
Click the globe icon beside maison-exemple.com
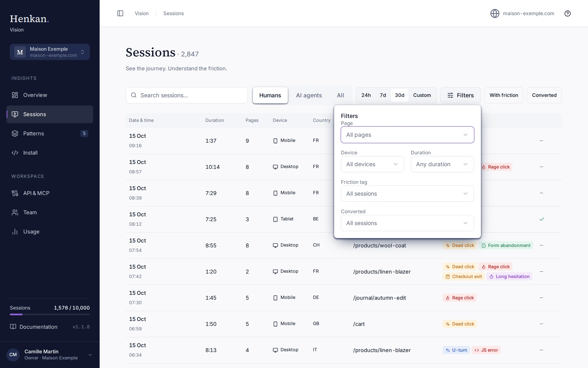[x=495, y=13]
